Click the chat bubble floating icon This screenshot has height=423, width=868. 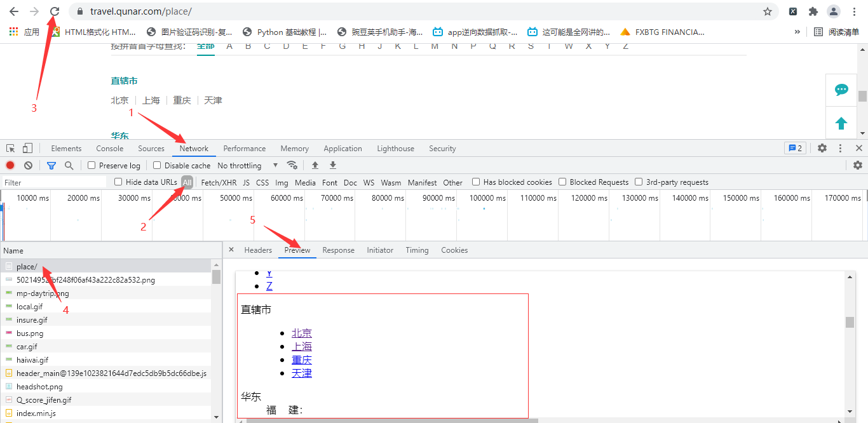pos(841,90)
